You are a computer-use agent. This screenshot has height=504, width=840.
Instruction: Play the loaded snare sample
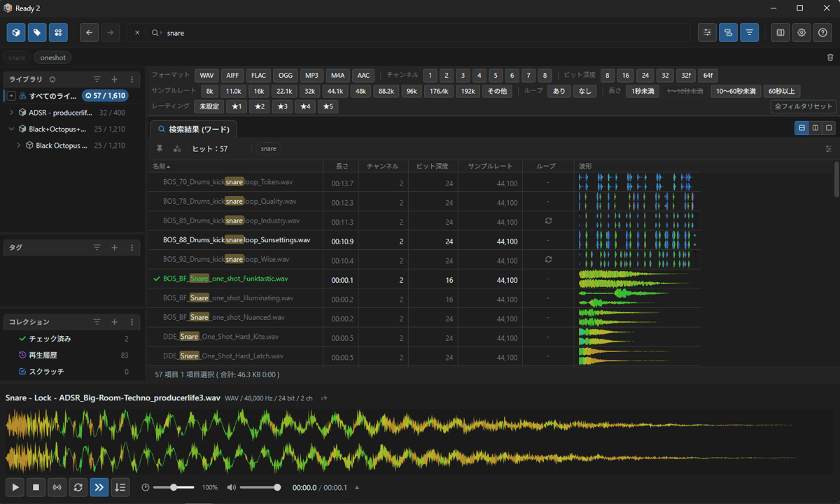click(15, 487)
